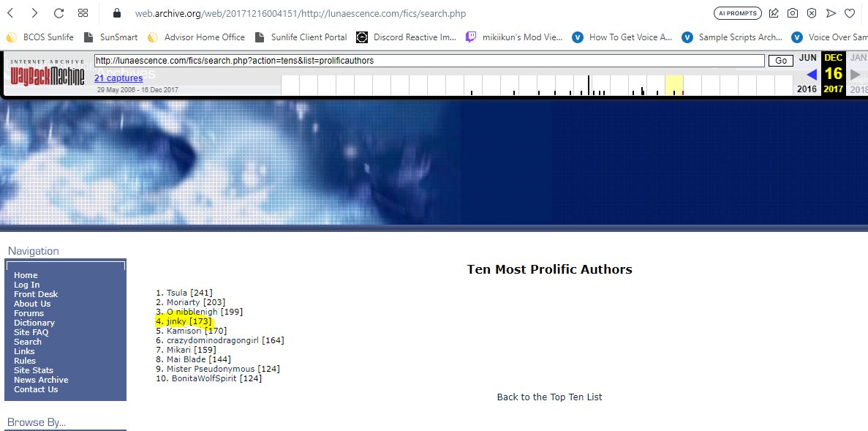This screenshot has height=431, width=868.
Task: Open About Us navigation link
Action: [32, 304]
